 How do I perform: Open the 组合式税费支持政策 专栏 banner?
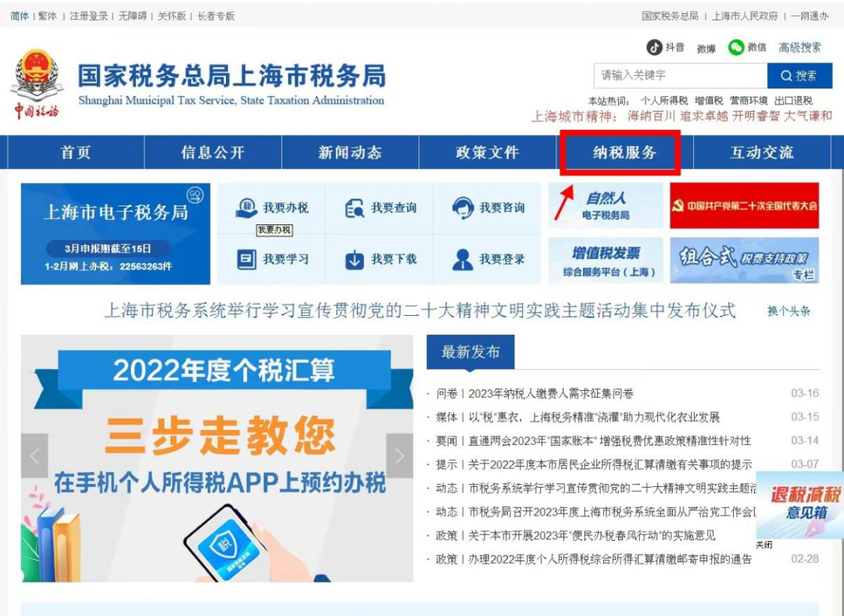[x=745, y=260]
